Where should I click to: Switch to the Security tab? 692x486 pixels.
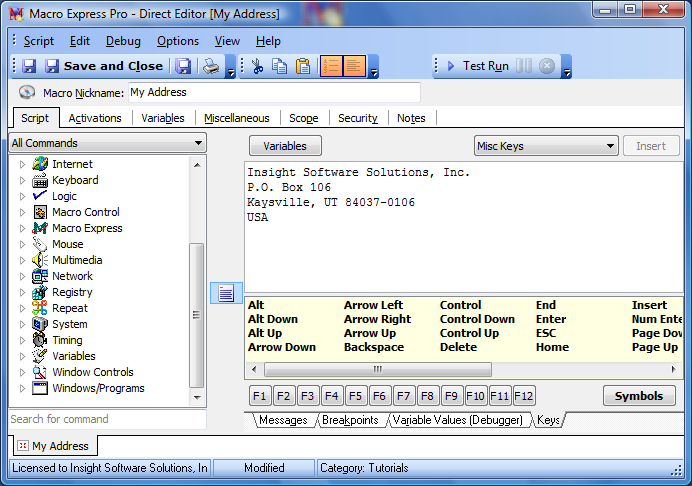[358, 118]
